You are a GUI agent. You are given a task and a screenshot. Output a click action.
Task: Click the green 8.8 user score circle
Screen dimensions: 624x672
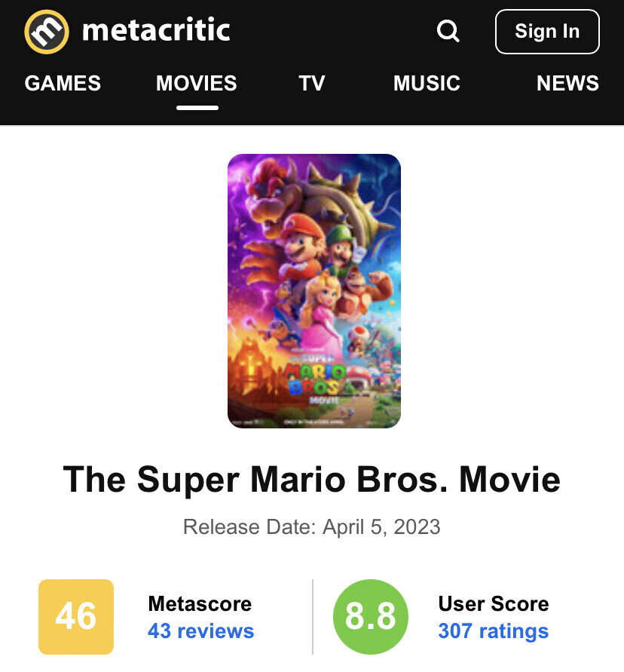[370, 616]
